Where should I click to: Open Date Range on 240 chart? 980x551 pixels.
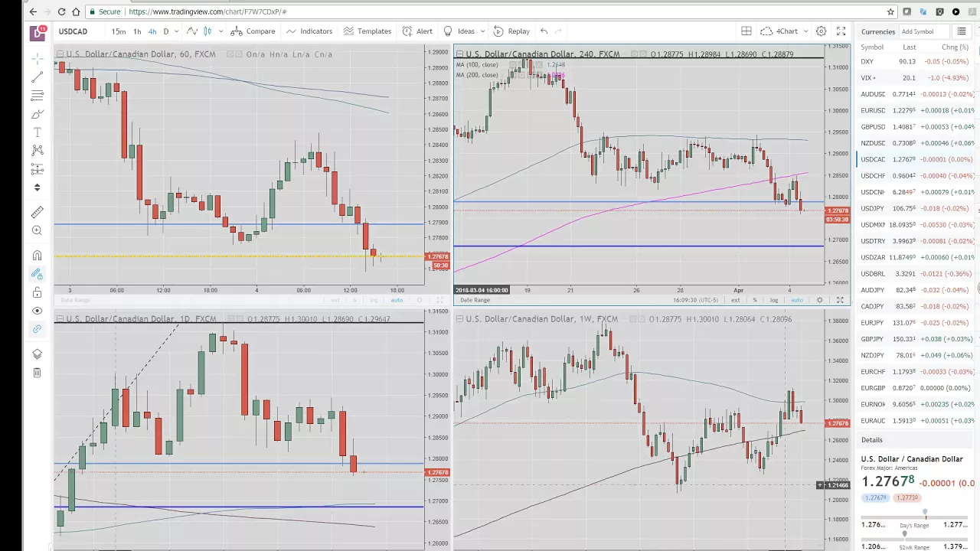pos(475,300)
